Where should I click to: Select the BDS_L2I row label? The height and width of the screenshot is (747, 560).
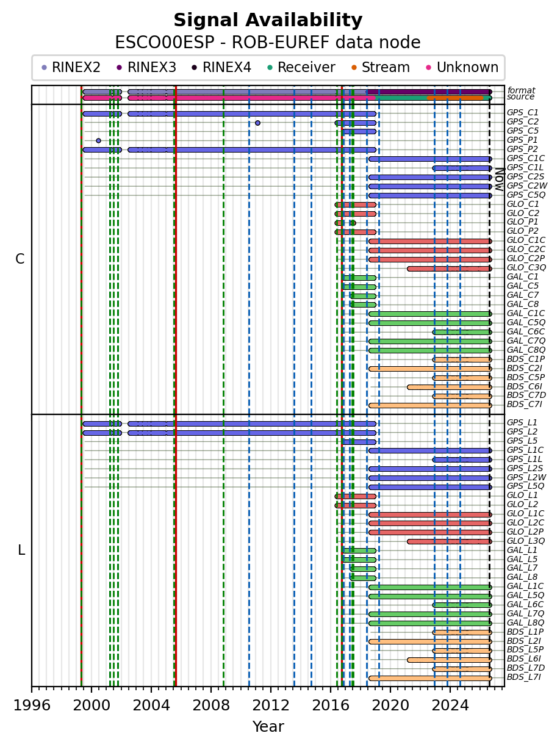point(523,641)
